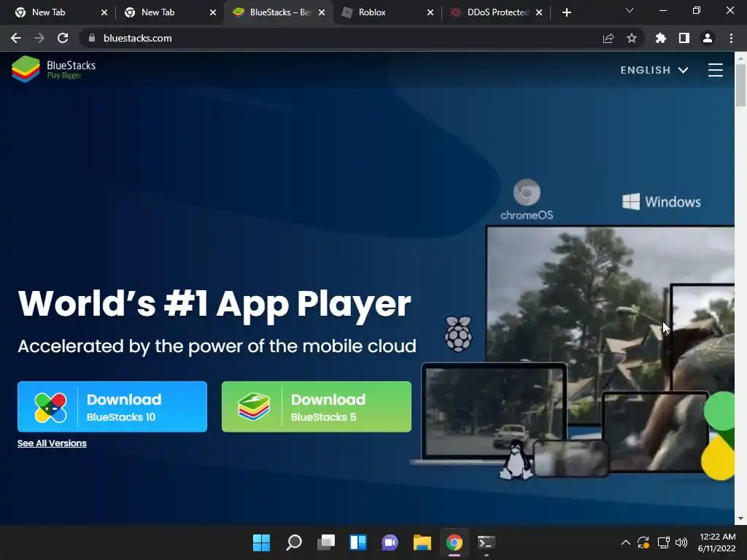This screenshot has height=560, width=747.
Task: Open the Teams Chat taskbar icon
Action: 390,542
